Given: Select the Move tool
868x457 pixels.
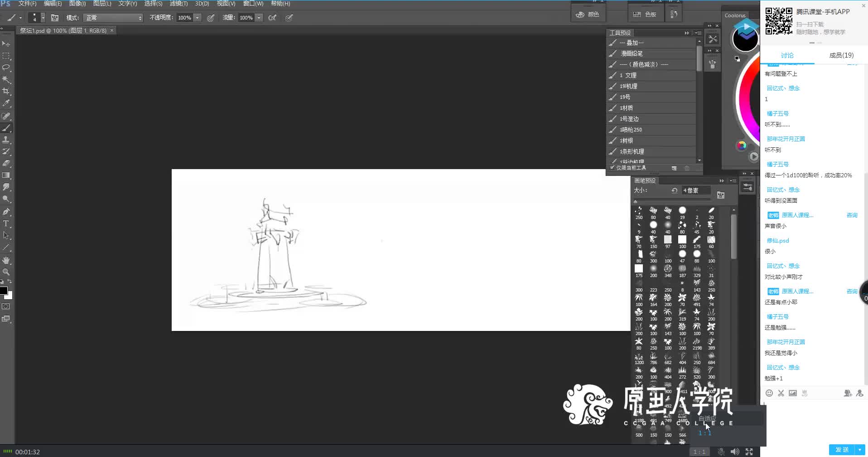Looking at the screenshot, I should (x=6, y=44).
